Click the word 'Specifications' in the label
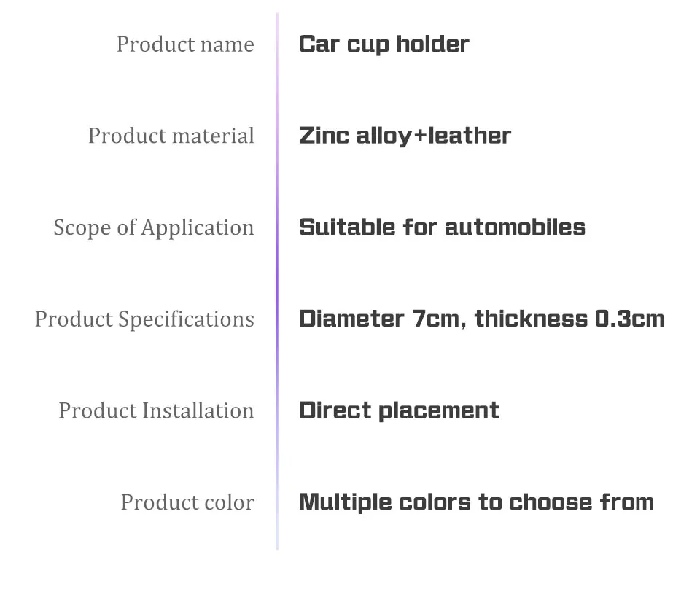The image size is (700, 592). 186,319
